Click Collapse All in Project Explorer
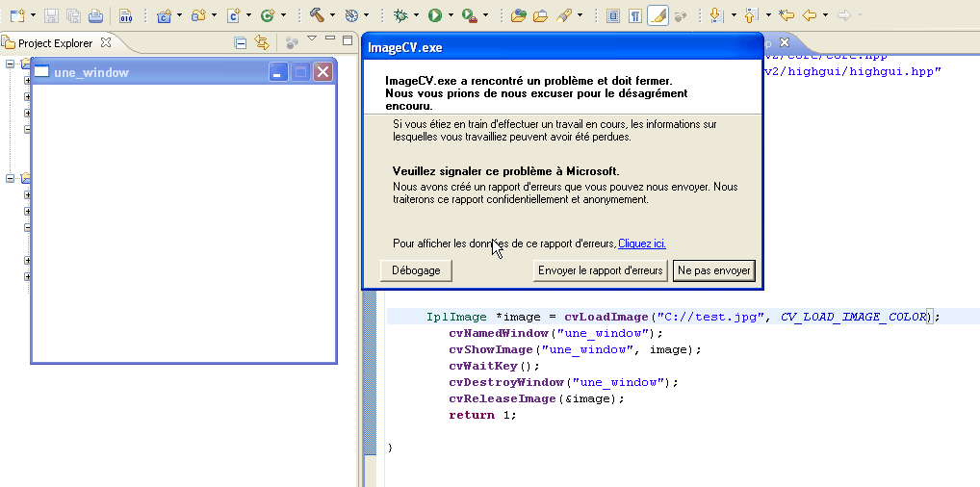 coord(240,42)
